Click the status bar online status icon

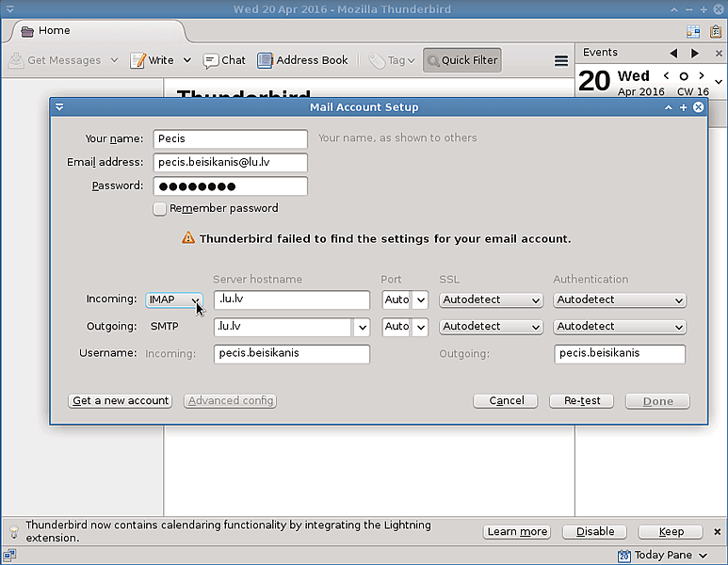coord(9,555)
